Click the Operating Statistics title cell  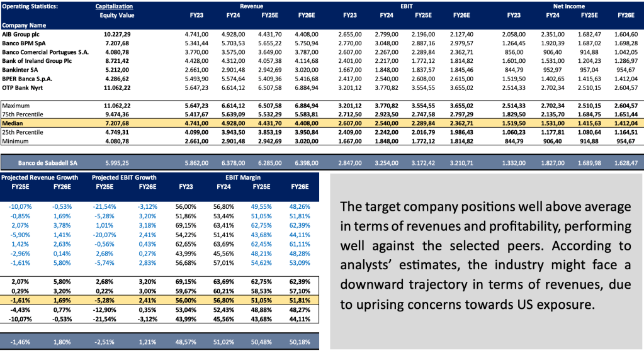click(x=30, y=6)
